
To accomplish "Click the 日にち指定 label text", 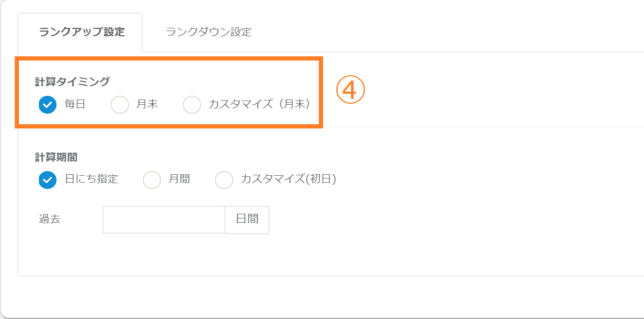I will click(x=92, y=179).
